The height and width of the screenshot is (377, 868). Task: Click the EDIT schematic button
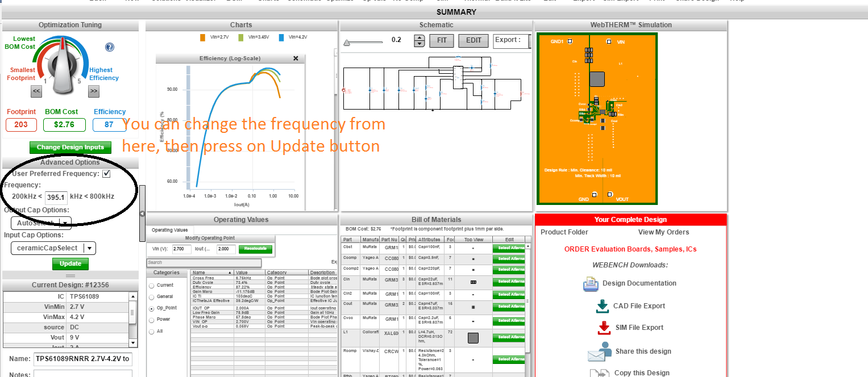click(x=474, y=40)
